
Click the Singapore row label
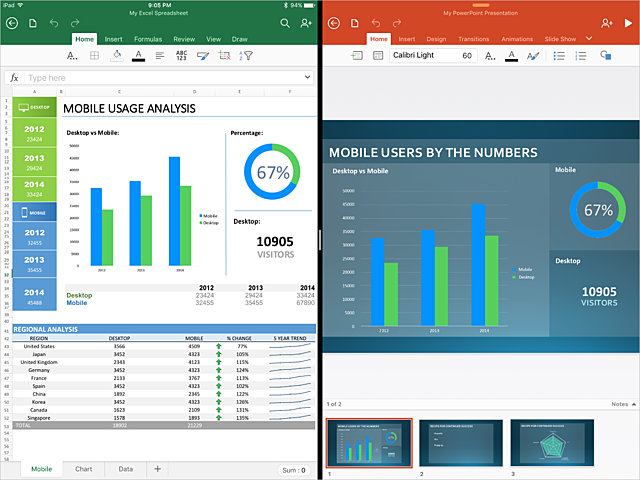pos(39,418)
